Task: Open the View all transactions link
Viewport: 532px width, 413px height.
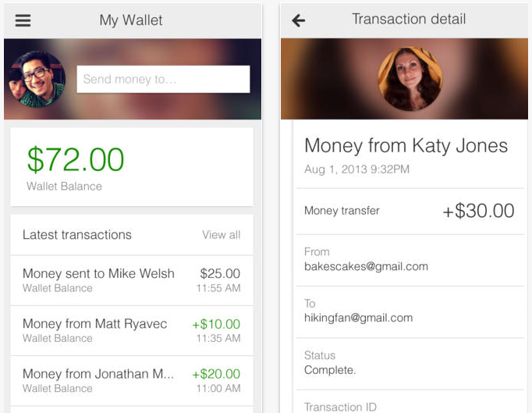Action: 222,235
